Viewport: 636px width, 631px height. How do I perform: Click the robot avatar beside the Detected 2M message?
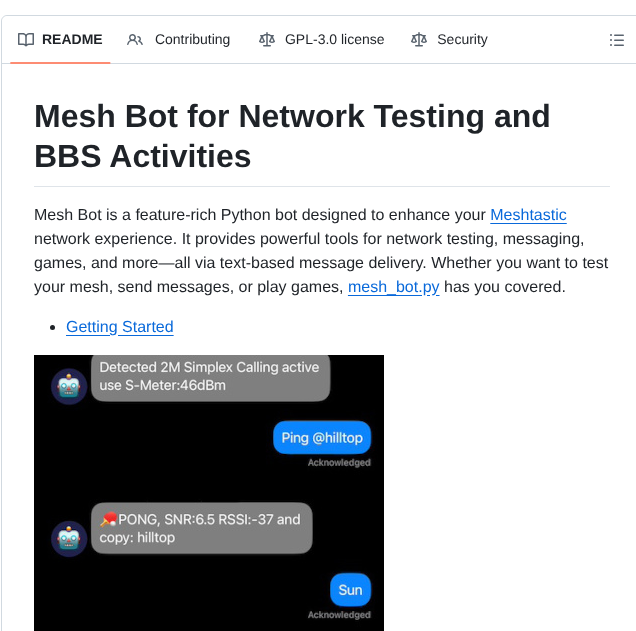click(x=69, y=386)
